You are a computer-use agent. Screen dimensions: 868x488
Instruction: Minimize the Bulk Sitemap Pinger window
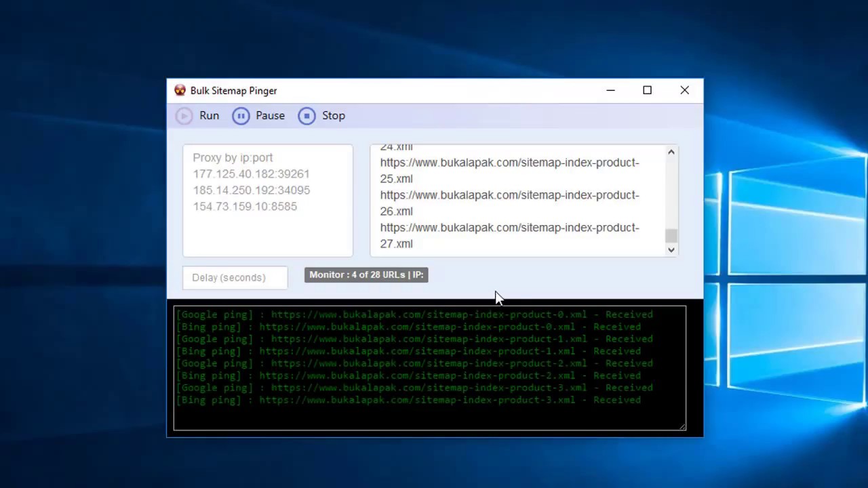610,90
